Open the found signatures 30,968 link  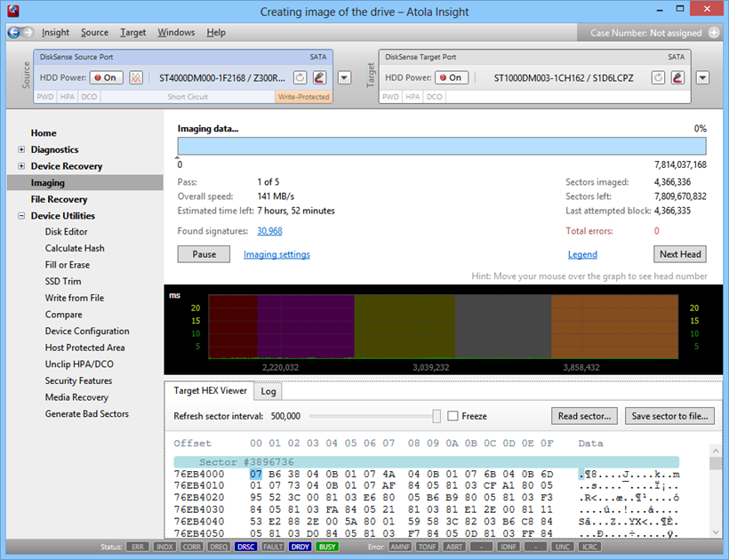tap(269, 231)
